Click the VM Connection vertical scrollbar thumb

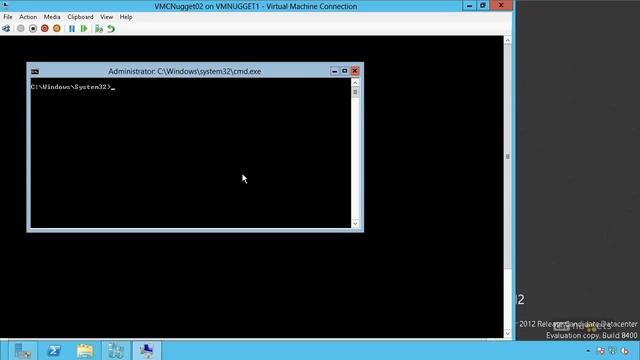click(x=508, y=157)
